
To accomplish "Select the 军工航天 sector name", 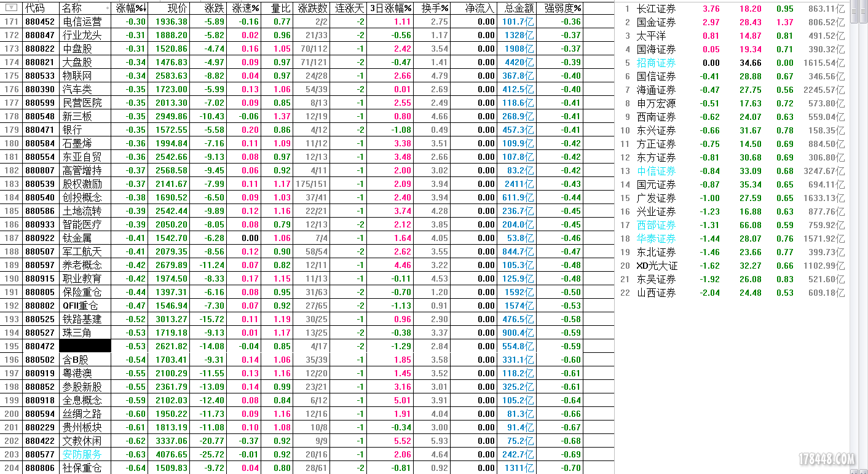I will [x=82, y=251].
